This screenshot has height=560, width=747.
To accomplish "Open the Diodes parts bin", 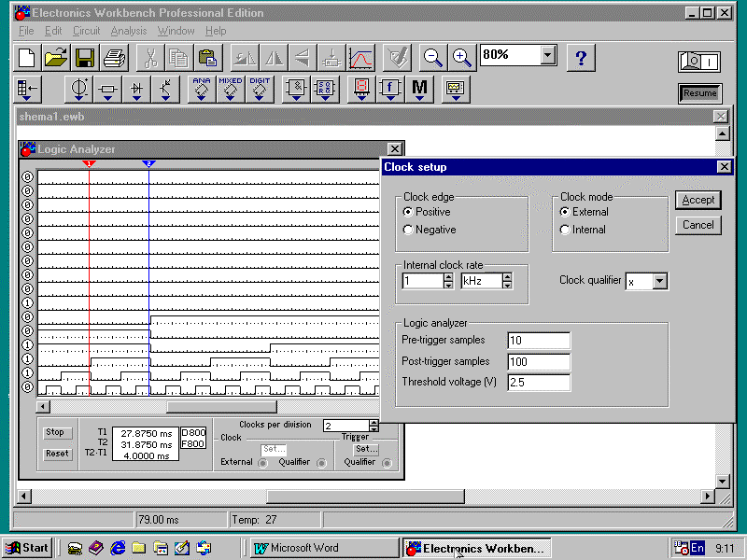I will pyautogui.click(x=136, y=89).
